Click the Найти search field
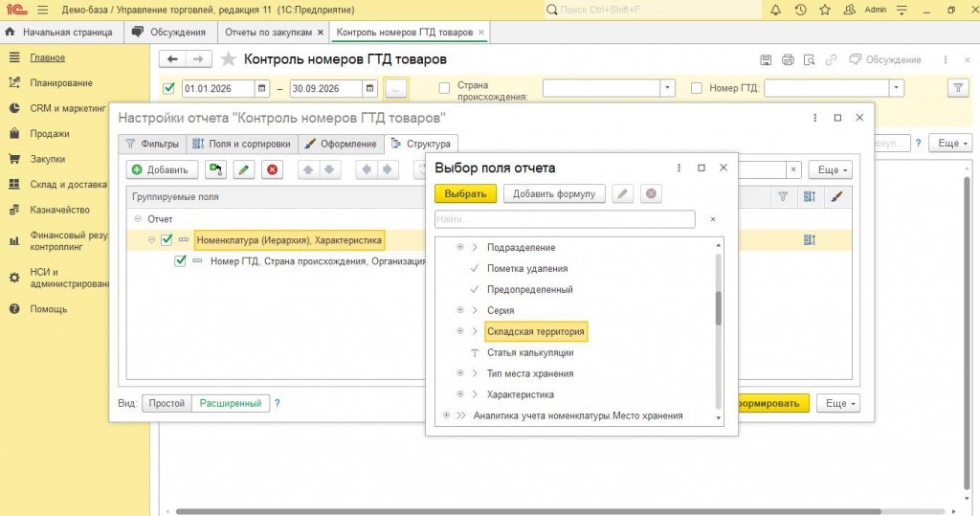The width and height of the screenshot is (980, 516). click(x=565, y=219)
